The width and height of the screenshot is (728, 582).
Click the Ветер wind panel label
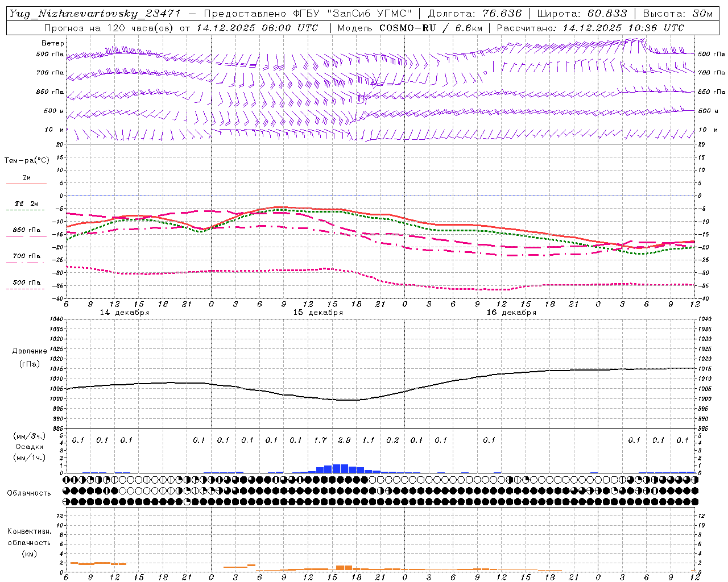(53, 43)
